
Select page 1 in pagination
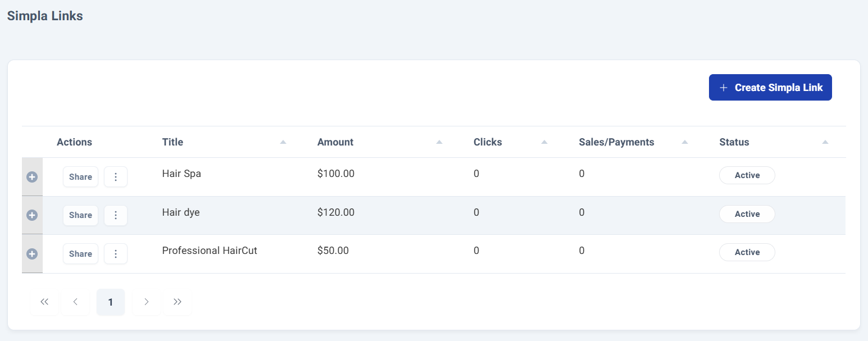(111, 302)
